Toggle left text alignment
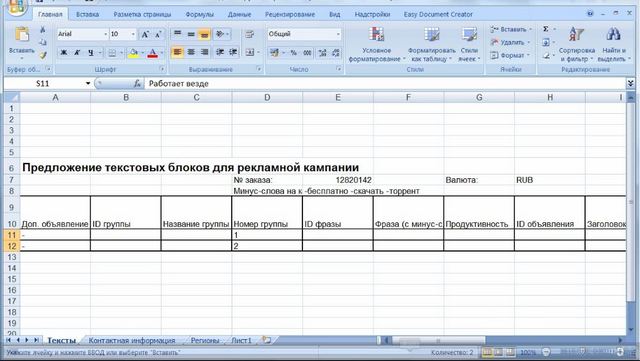This screenshot has height=361, width=640. [178, 52]
